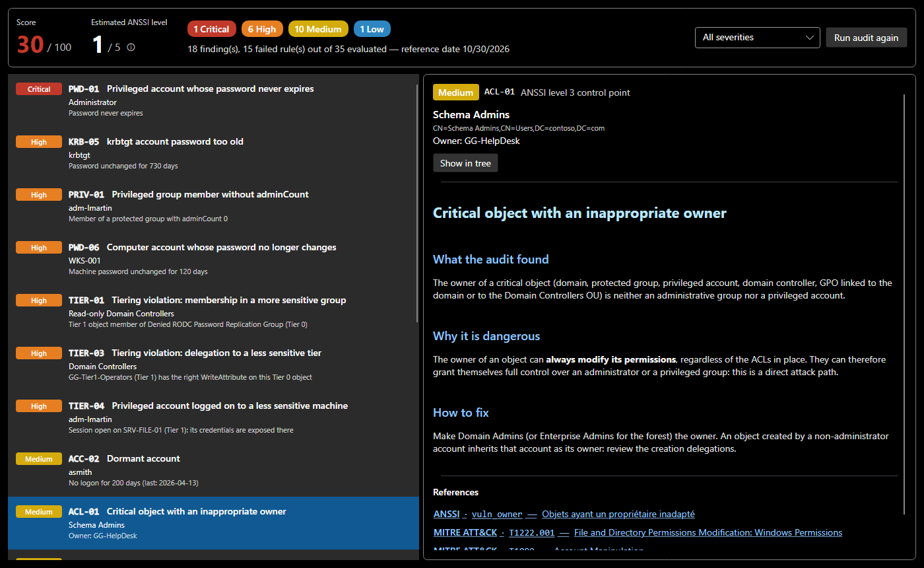The image size is (924, 568).
Task: Click the How to fix heading
Action: point(461,413)
